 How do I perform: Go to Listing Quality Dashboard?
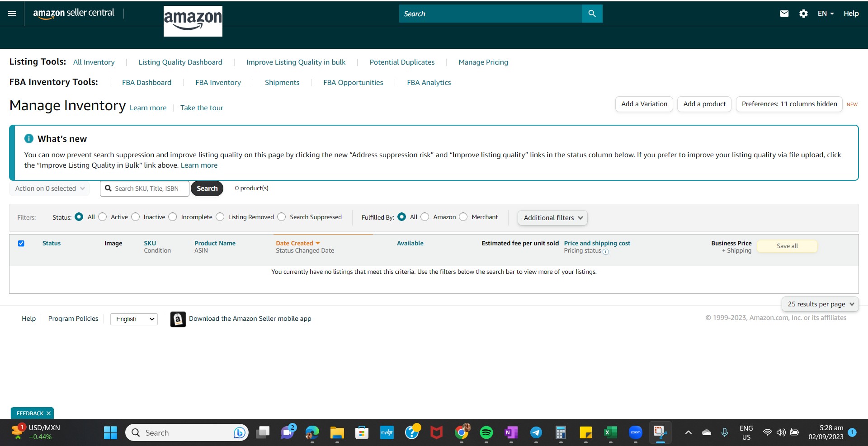point(180,62)
